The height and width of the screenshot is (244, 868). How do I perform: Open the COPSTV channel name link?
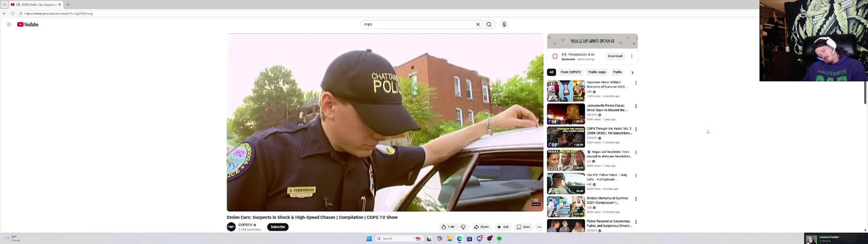(x=245, y=225)
